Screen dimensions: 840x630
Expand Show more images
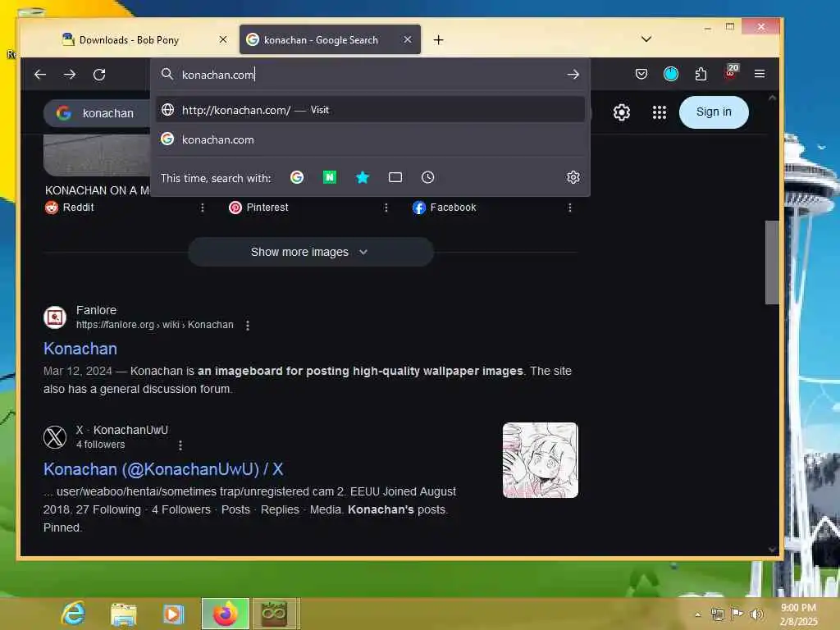pos(310,252)
